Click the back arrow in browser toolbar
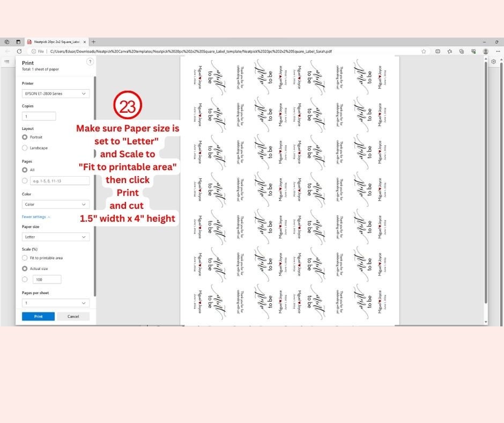504x423 pixels. coord(8,51)
